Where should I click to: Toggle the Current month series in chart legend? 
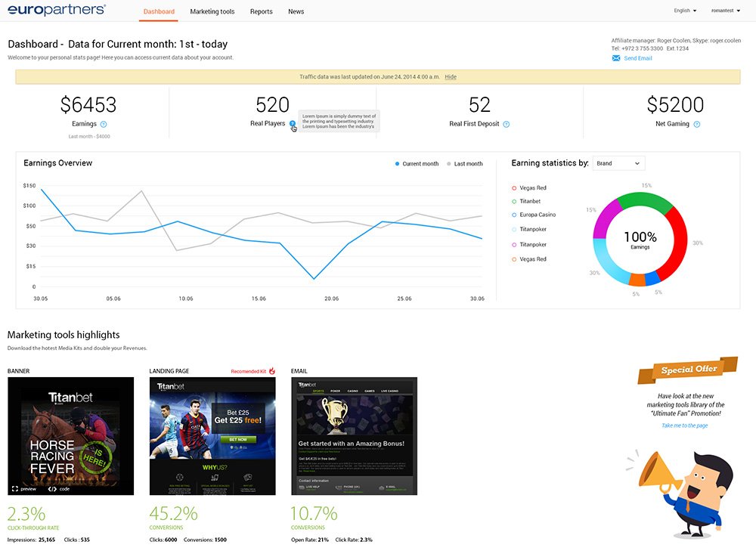click(416, 164)
